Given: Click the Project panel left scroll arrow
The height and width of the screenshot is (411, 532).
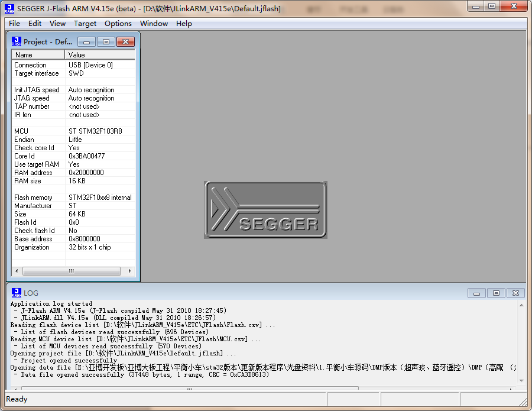Looking at the screenshot, I should [x=17, y=271].
